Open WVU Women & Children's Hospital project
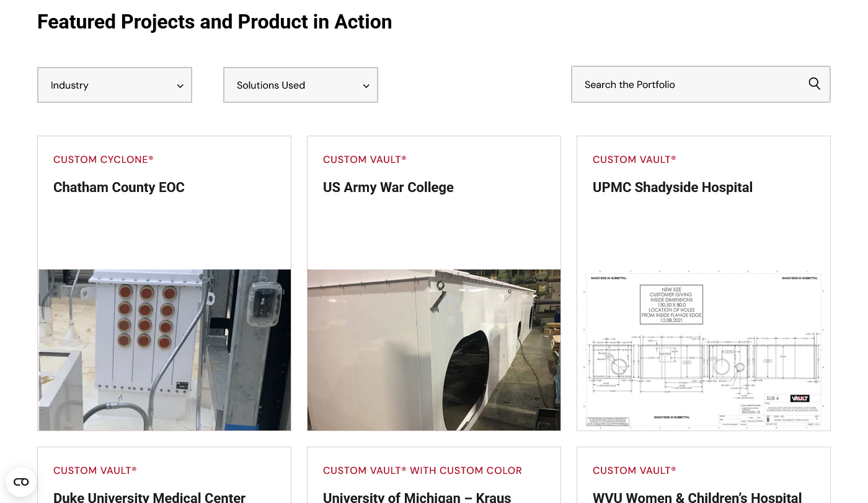The width and height of the screenshot is (868, 503). tap(697, 497)
